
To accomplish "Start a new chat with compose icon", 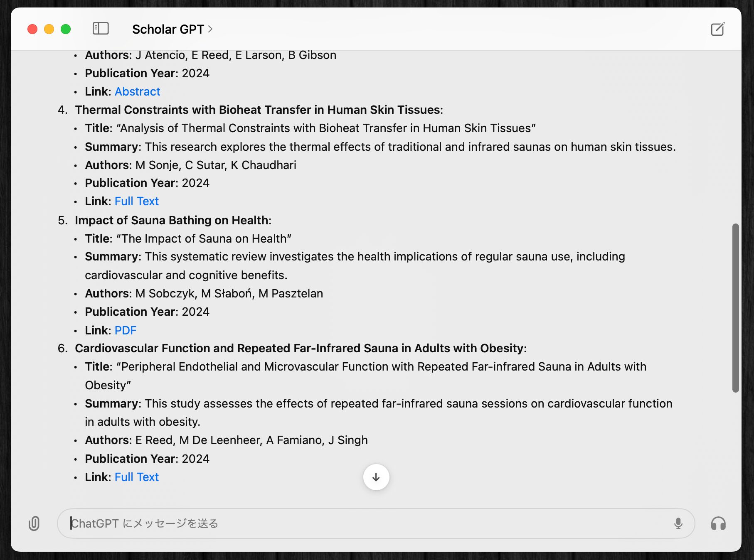I will (717, 29).
